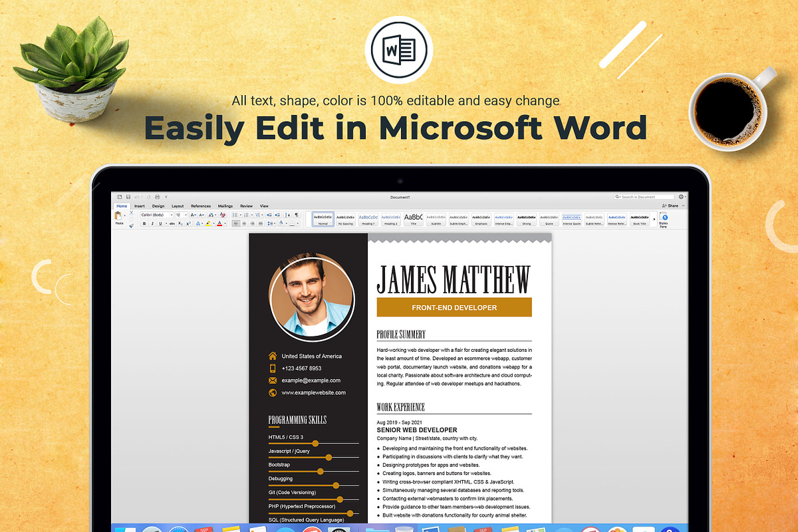
Task: Click the Change Case Aa icon
Action: pyautogui.click(x=211, y=215)
